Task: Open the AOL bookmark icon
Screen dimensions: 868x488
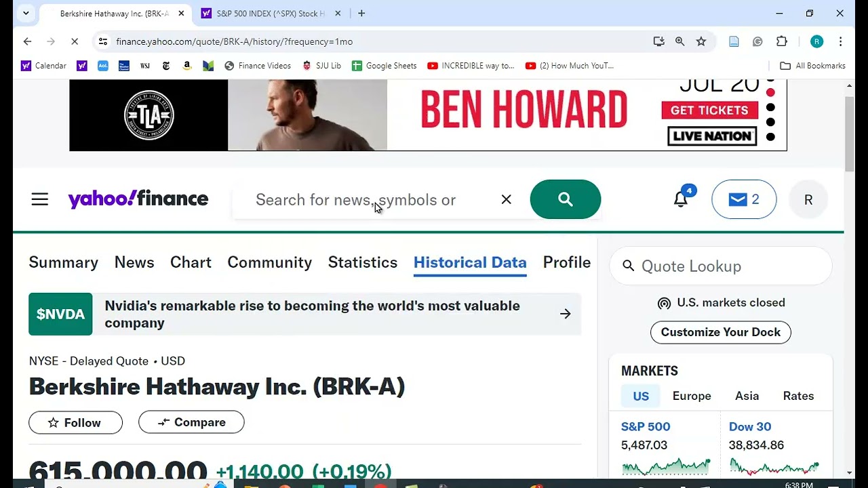Action: point(102,66)
